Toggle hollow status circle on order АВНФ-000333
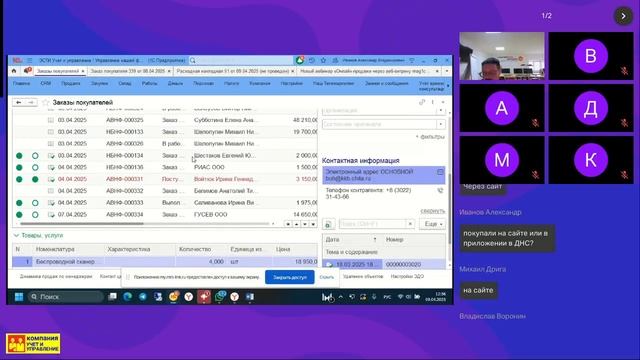The image size is (640, 360). point(35,203)
